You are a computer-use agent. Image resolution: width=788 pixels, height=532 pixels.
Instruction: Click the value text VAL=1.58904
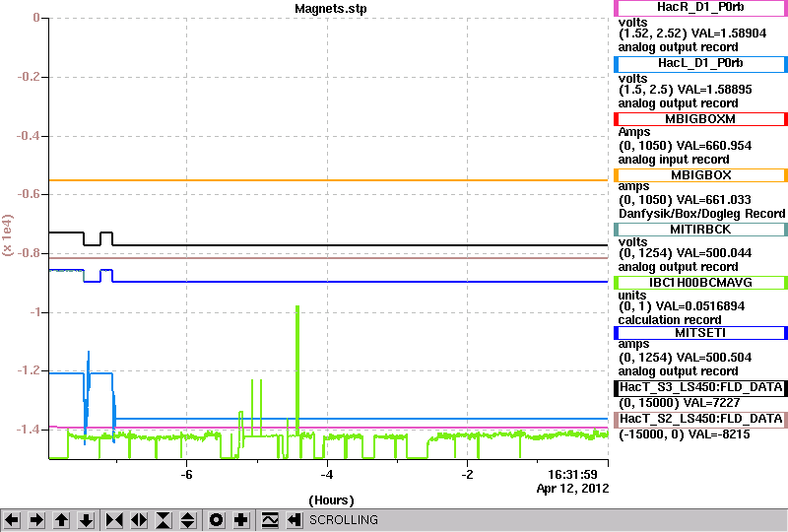(x=729, y=33)
